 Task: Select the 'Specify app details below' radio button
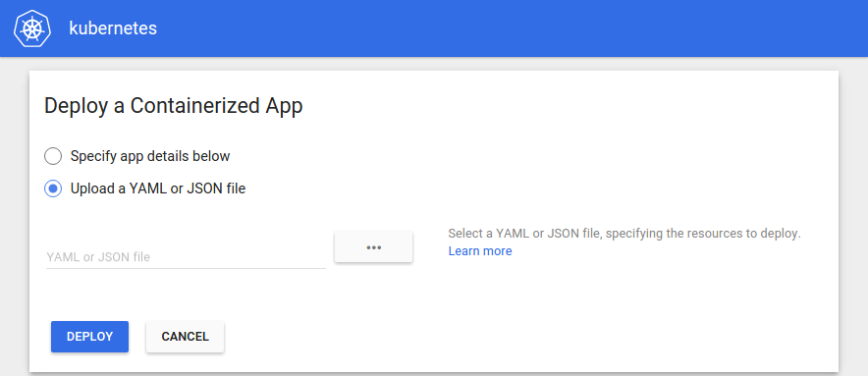point(53,156)
